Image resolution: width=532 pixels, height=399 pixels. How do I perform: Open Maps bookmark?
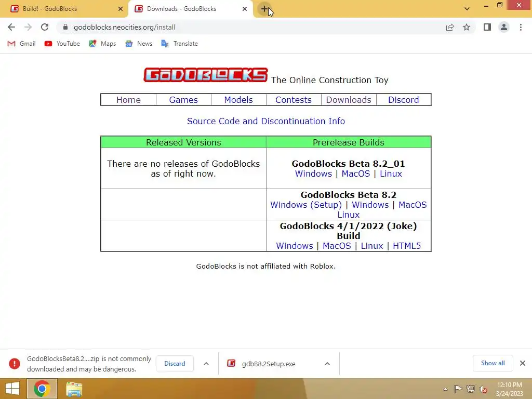point(102,44)
